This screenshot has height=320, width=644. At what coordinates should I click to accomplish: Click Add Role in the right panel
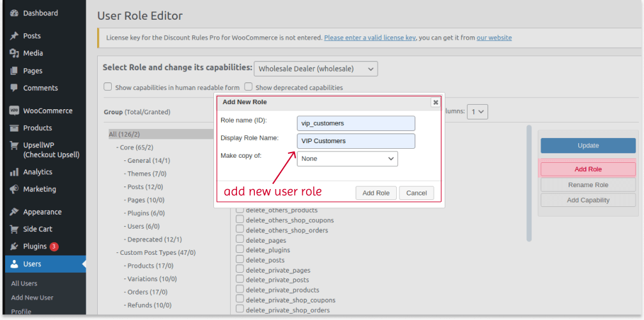pos(588,169)
